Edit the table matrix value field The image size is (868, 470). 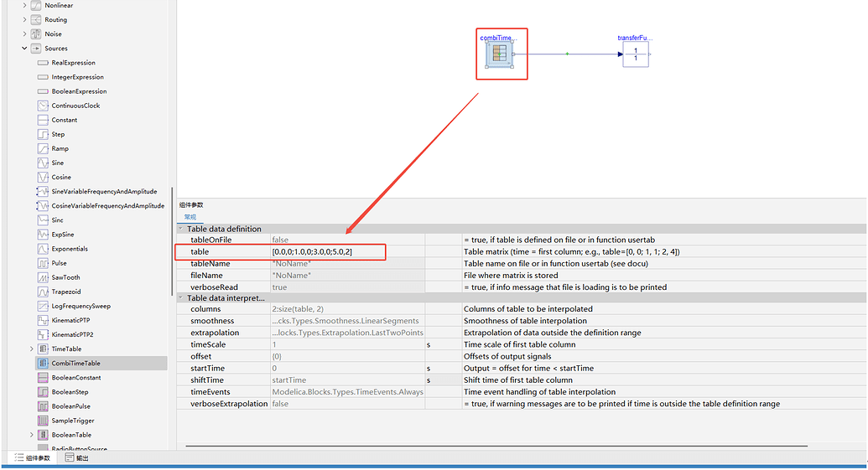point(348,252)
